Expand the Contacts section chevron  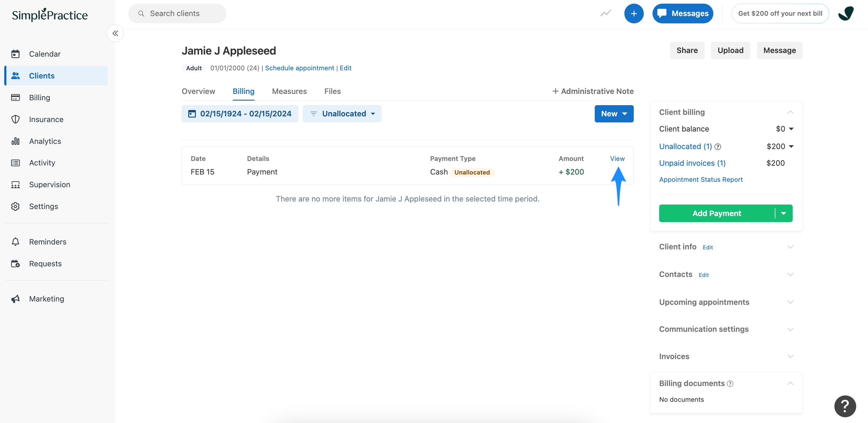(791, 274)
